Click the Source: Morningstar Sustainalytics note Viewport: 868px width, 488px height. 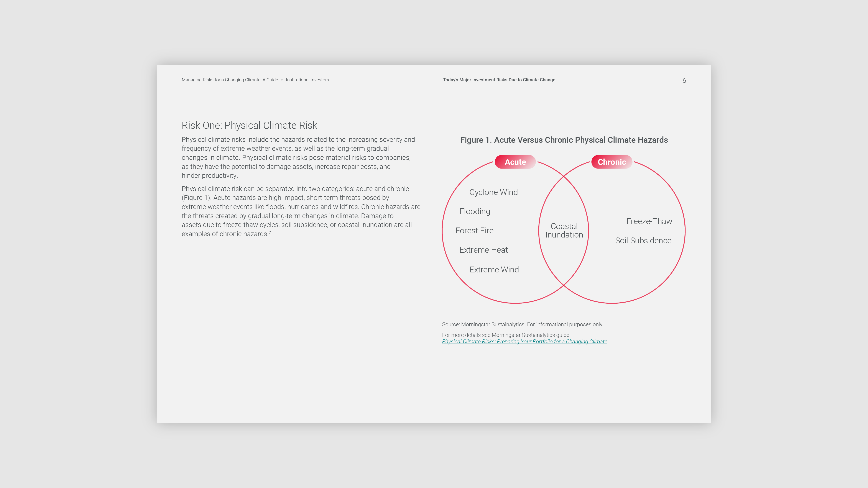click(522, 324)
